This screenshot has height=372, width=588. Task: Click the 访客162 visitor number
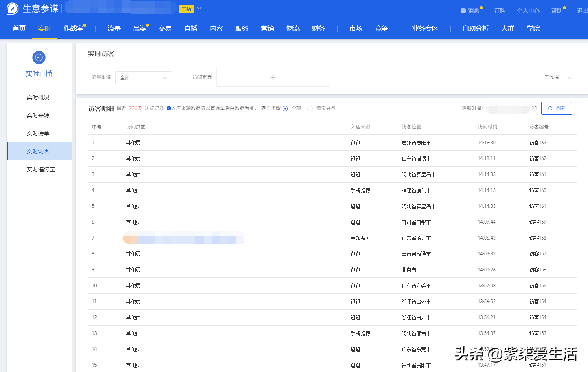(538, 158)
